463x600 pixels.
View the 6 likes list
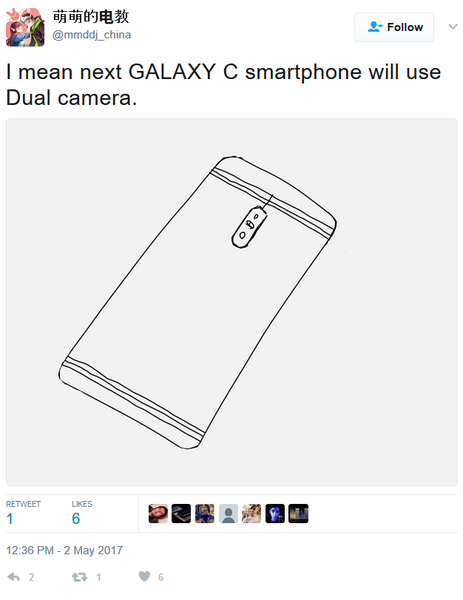pyautogui.click(x=82, y=513)
